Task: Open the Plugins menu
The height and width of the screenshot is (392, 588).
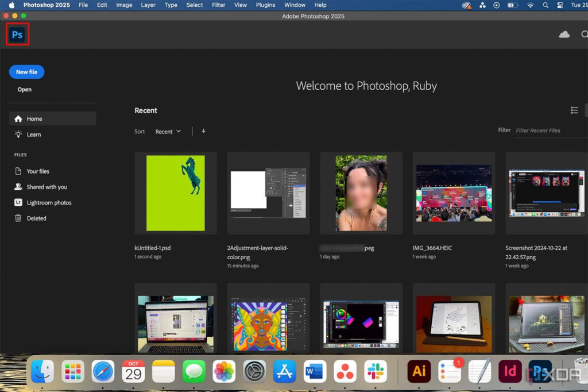Action: 265,5
